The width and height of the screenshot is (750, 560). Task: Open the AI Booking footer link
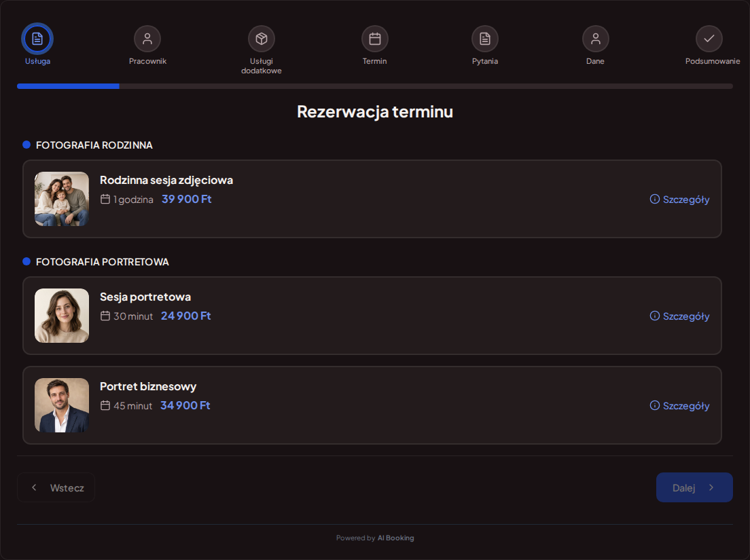(395, 538)
